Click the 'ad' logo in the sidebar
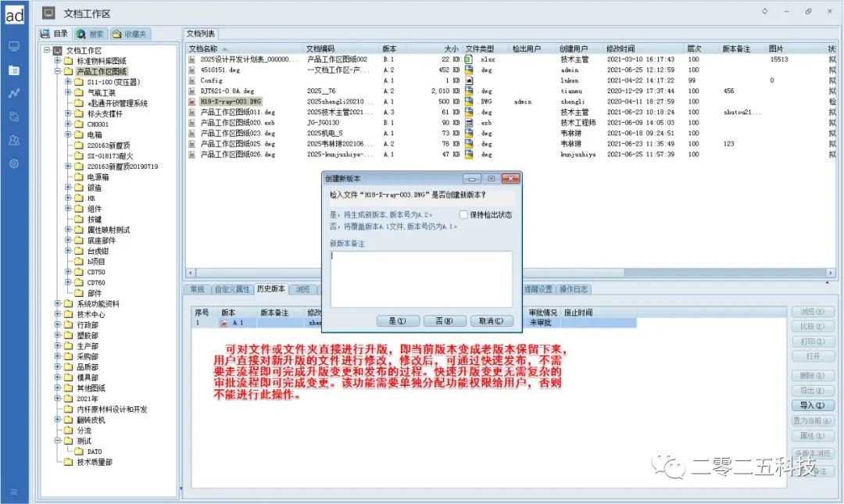 [15, 15]
